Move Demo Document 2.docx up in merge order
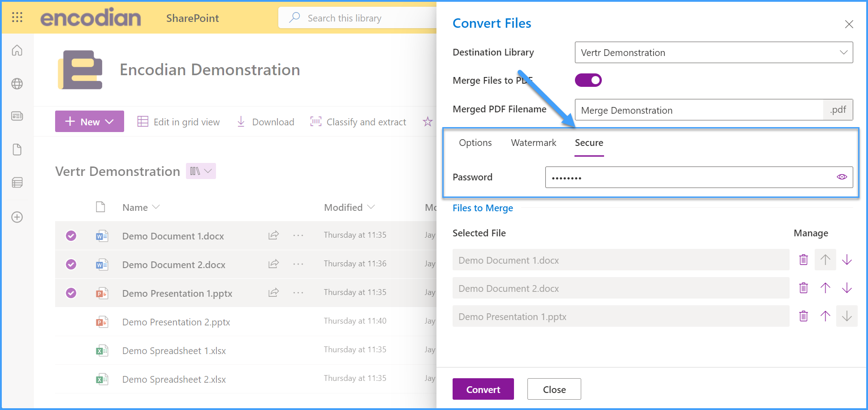The image size is (868, 410). (825, 288)
